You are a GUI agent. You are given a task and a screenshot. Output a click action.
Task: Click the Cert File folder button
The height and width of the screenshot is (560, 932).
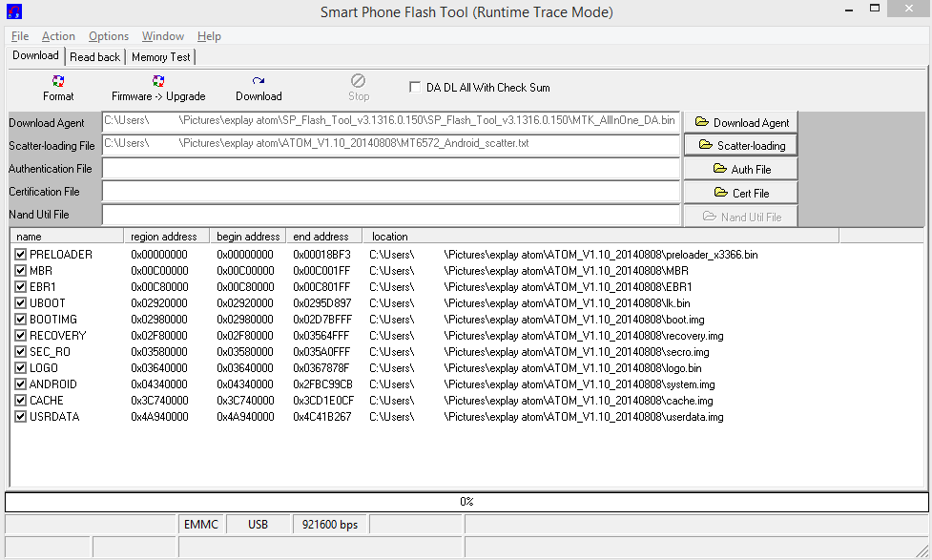pos(740,193)
